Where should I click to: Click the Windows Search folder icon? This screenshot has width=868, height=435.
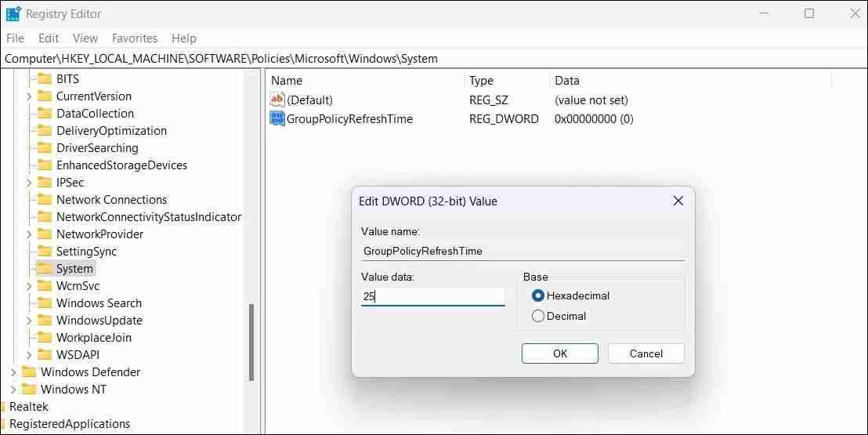[45, 303]
